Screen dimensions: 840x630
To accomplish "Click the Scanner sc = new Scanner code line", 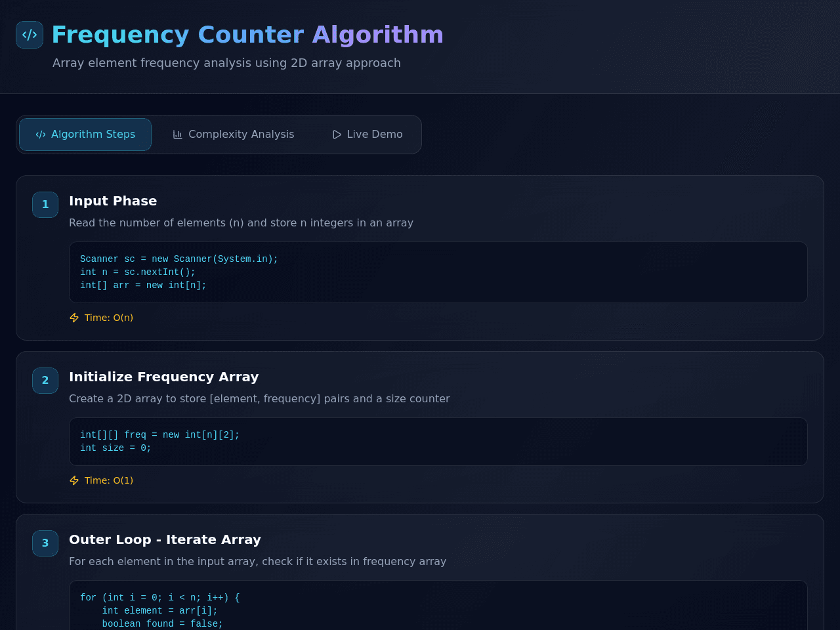I will [x=179, y=259].
